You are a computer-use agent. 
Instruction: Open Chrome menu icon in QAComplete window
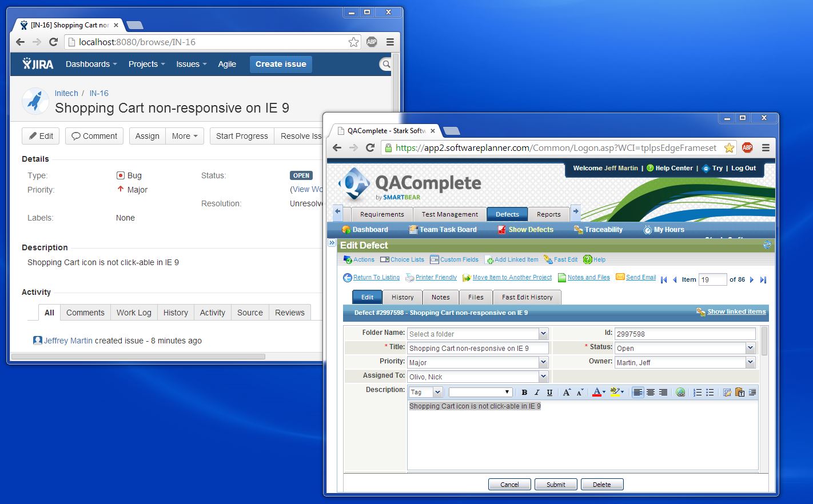[766, 147]
